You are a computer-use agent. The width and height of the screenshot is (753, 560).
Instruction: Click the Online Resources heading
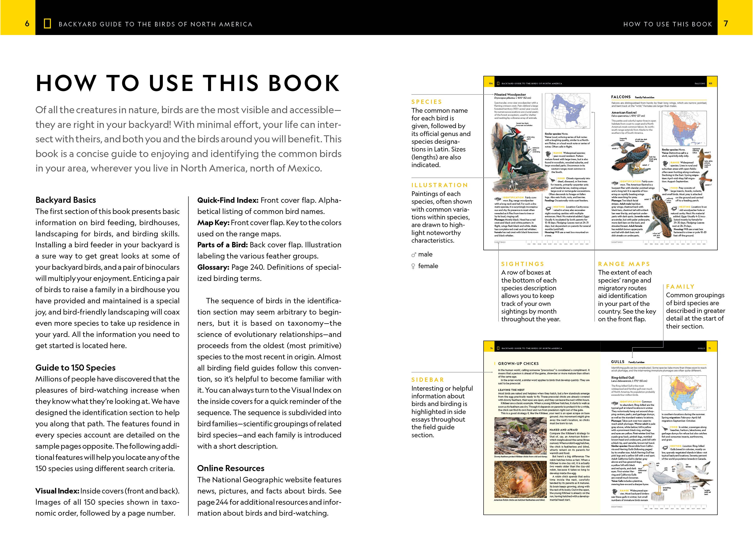click(230, 468)
